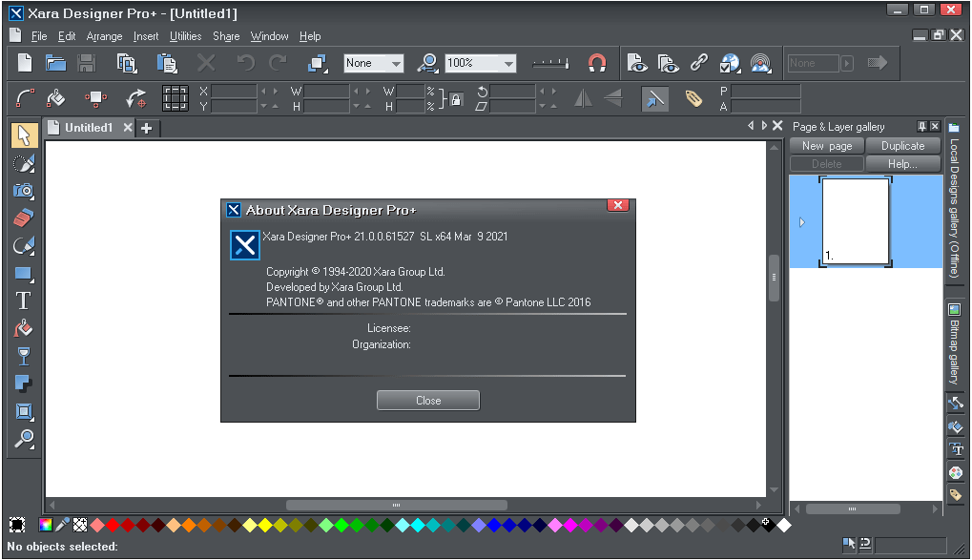
Task: Select the Fill bucket tool
Action: click(24, 329)
